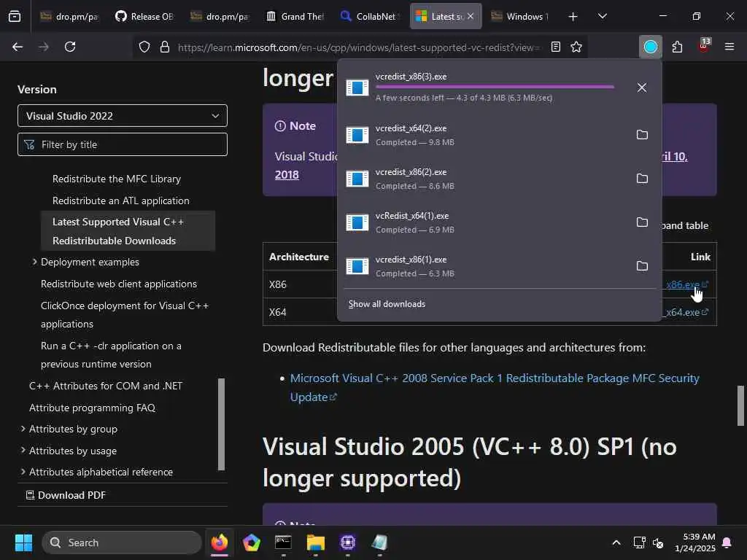This screenshot has width=747, height=560.
Task: Open the notification bell in the taskbar
Action: click(x=727, y=542)
